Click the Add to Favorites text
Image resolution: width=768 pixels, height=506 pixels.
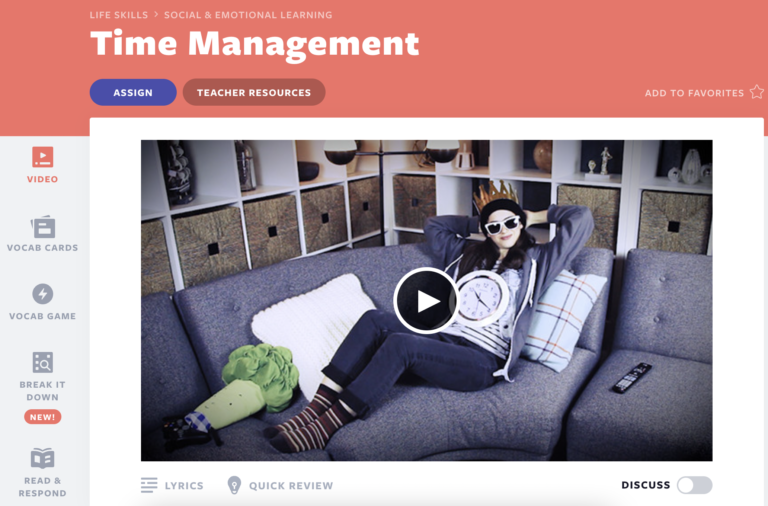[694, 93]
